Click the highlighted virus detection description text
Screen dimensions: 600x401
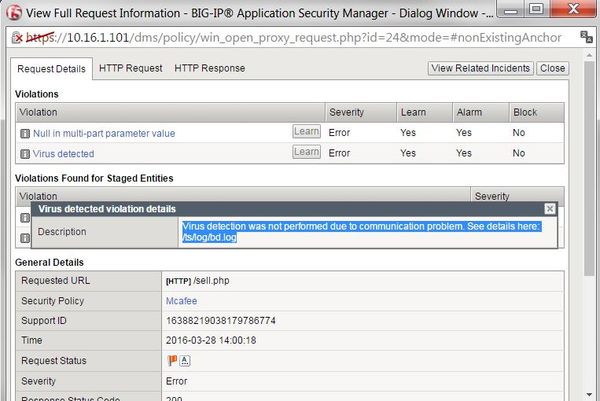(360, 231)
